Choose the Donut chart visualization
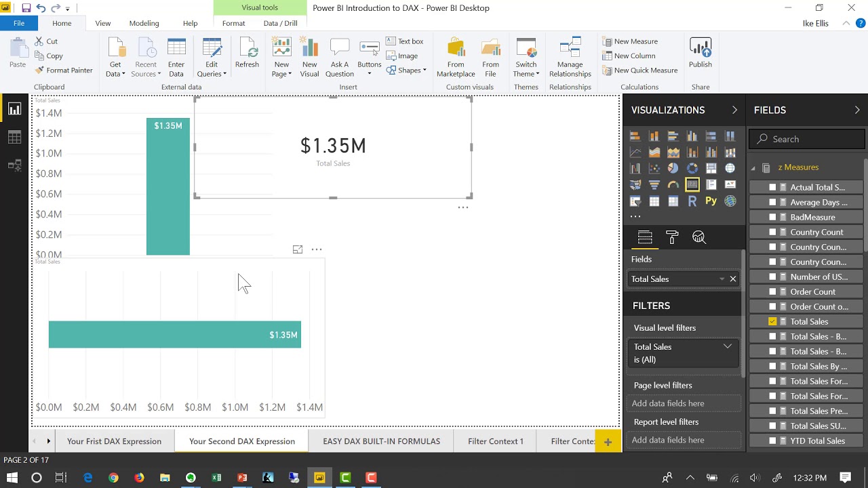The height and width of the screenshot is (488, 868). (692, 168)
